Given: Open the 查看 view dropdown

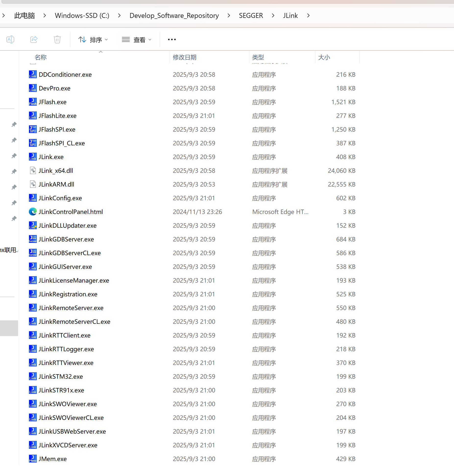Looking at the screenshot, I should [x=137, y=39].
